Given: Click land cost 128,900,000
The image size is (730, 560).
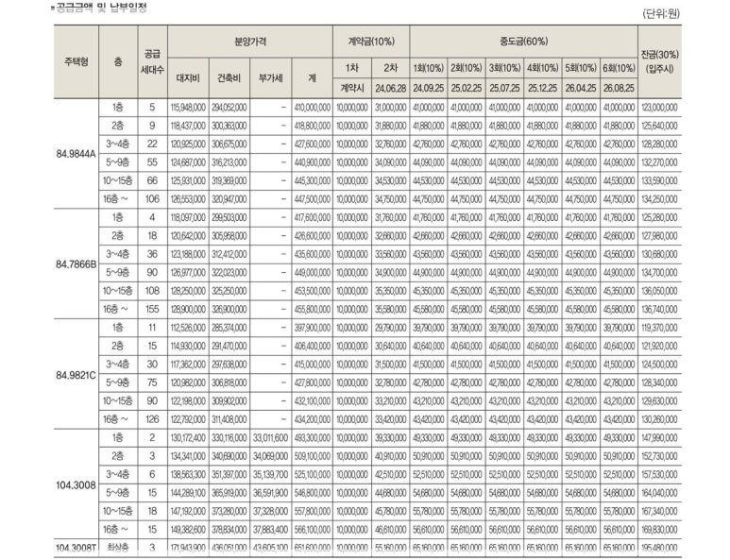Looking at the screenshot, I should pyautogui.click(x=188, y=309).
